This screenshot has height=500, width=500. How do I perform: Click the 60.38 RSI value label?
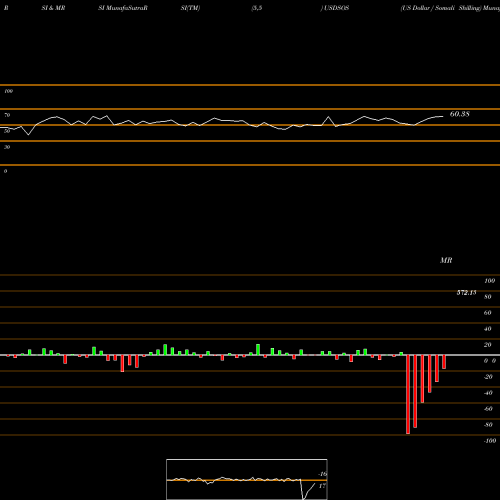coord(460,114)
